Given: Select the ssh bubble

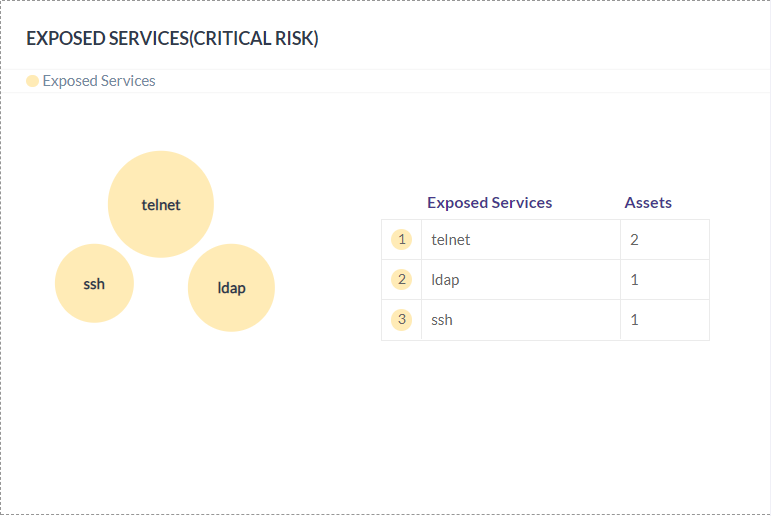Looking at the screenshot, I should (x=94, y=283).
